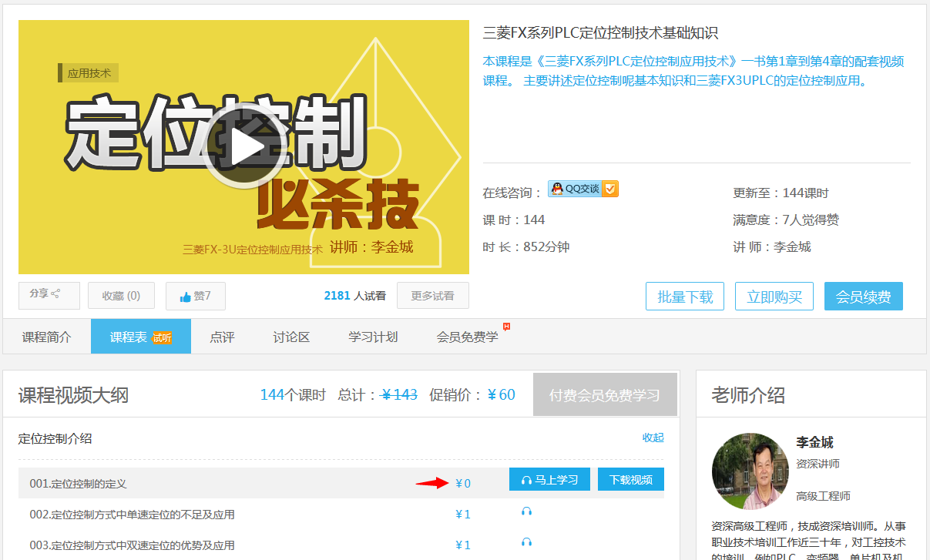The image size is (930, 560).
Task: Click 老师介绍 heading
Action: pos(748,396)
